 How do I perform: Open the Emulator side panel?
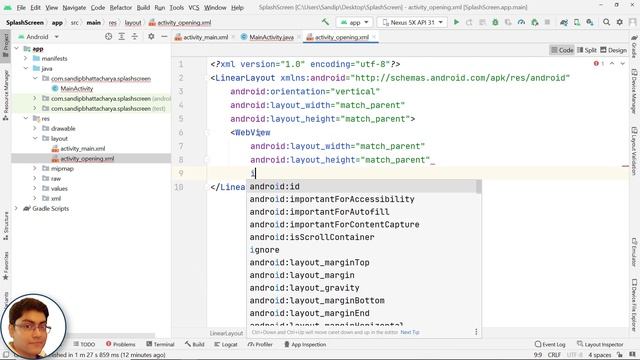(x=634, y=251)
